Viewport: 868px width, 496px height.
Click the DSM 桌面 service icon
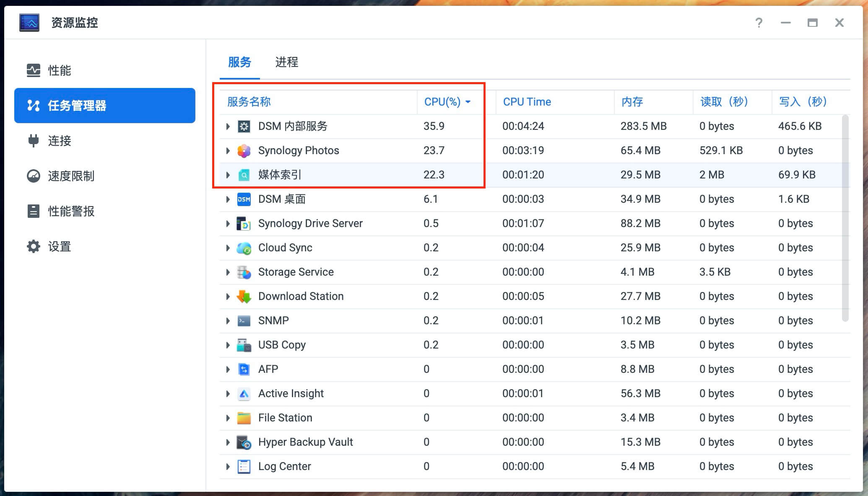244,199
